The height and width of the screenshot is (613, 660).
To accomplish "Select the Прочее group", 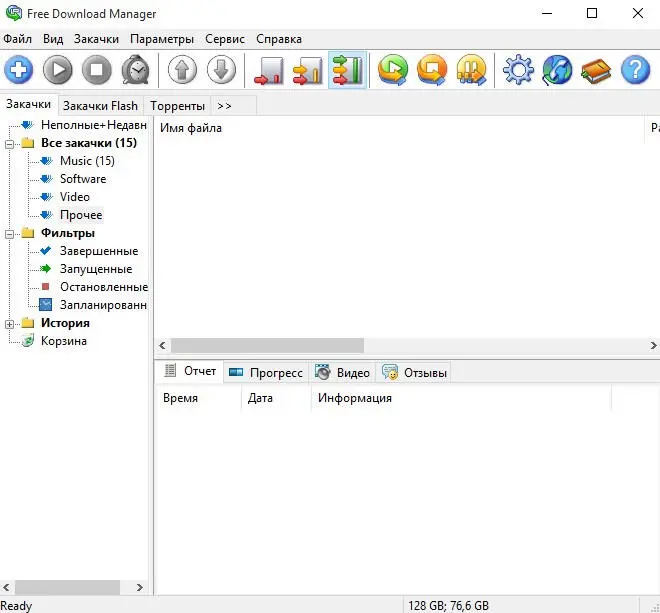I will pyautogui.click(x=81, y=215).
